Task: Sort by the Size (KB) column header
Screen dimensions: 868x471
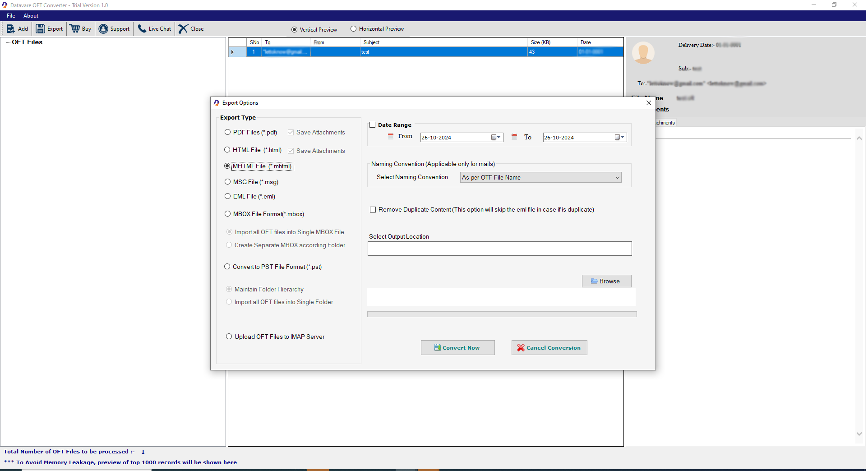Action: coord(552,42)
